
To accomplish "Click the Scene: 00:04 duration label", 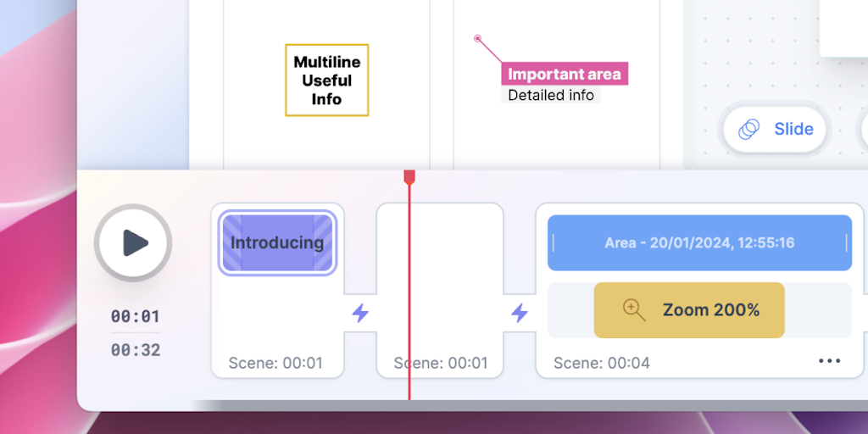I will 602,363.
